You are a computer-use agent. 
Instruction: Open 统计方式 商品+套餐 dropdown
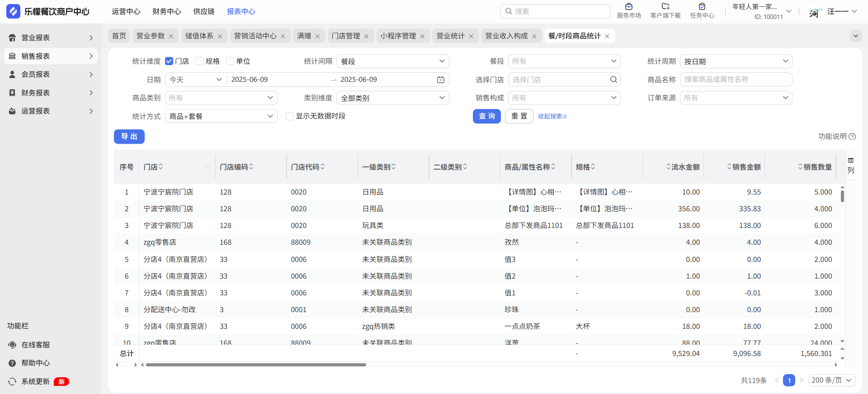pyautogui.click(x=221, y=116)
